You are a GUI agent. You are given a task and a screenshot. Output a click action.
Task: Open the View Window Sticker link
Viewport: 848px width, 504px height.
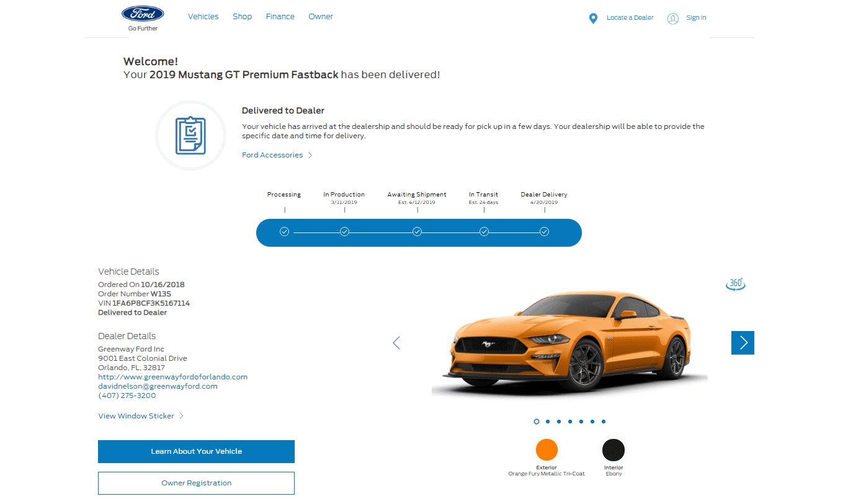coord(141,416)
